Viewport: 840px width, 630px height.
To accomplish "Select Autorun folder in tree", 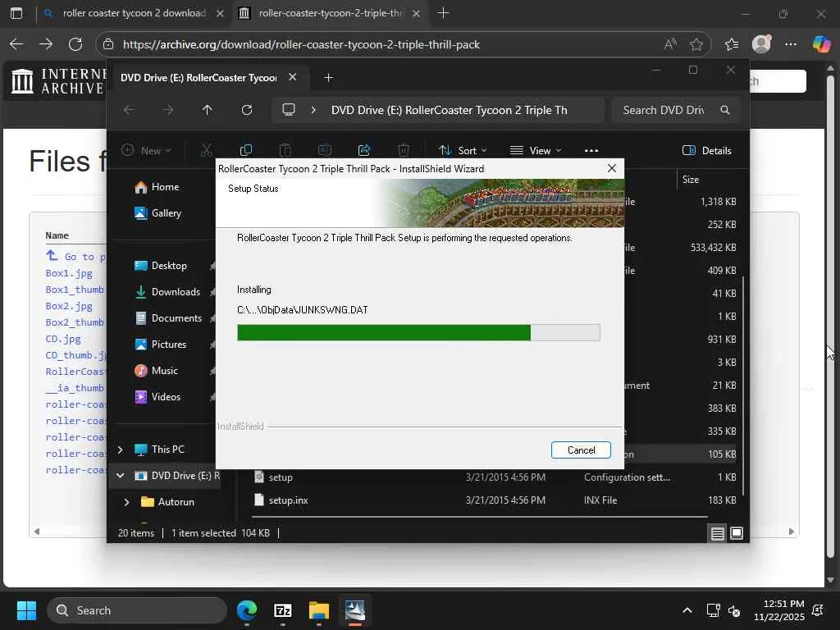I will pyautogui.click(x=176, y=502).
